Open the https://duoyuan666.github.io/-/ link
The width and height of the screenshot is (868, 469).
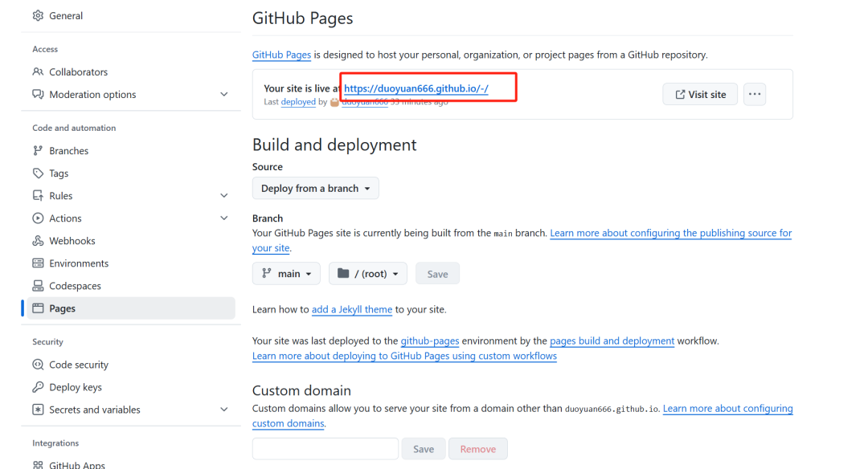[x=416, y=88]
